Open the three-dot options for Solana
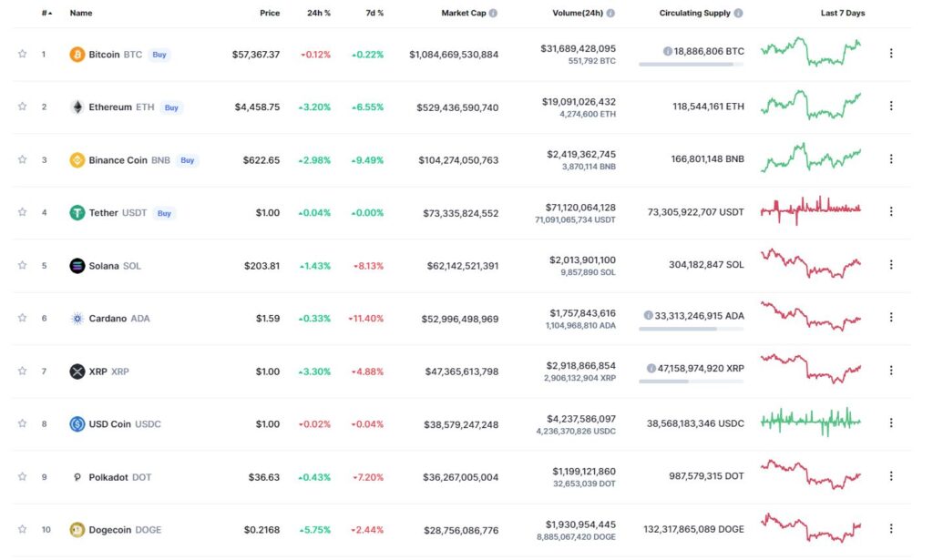The image size is (933, 560). [x=891, y=265]
